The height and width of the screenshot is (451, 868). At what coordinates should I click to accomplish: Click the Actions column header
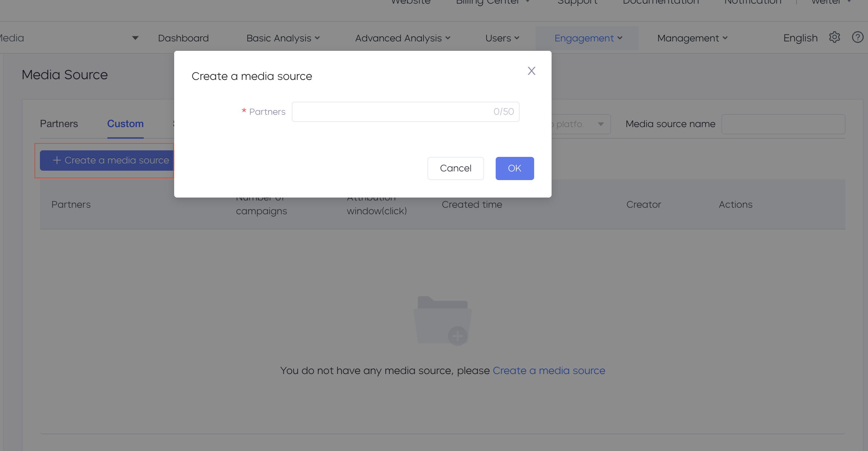(736, 204)
